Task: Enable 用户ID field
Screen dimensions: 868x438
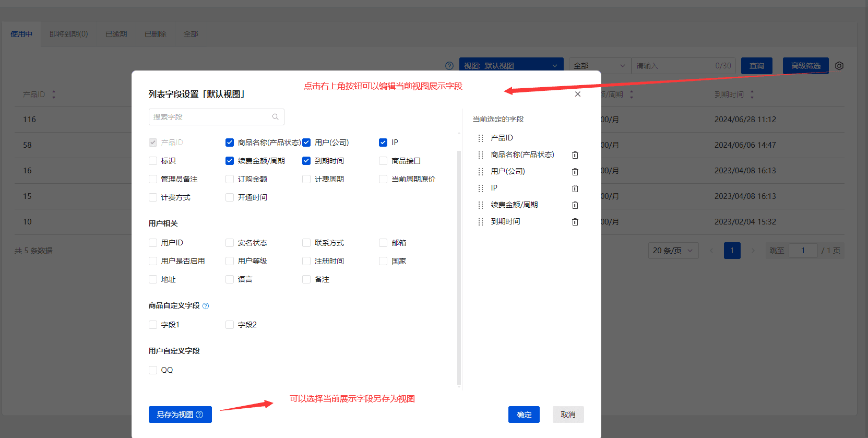Action: click(x=153, y=243)
